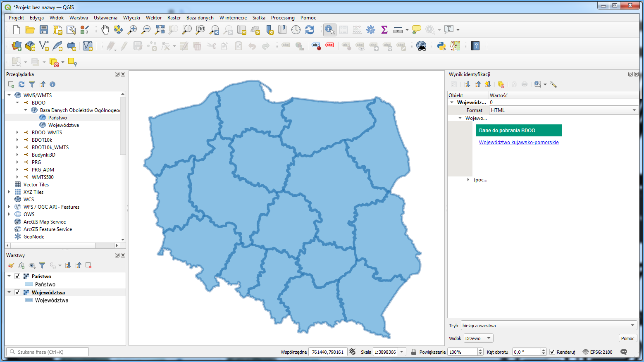This screenshot has height=362, width=644.
Task: Click the Zoom Out magnifier tool
Action: coord(146,30)
